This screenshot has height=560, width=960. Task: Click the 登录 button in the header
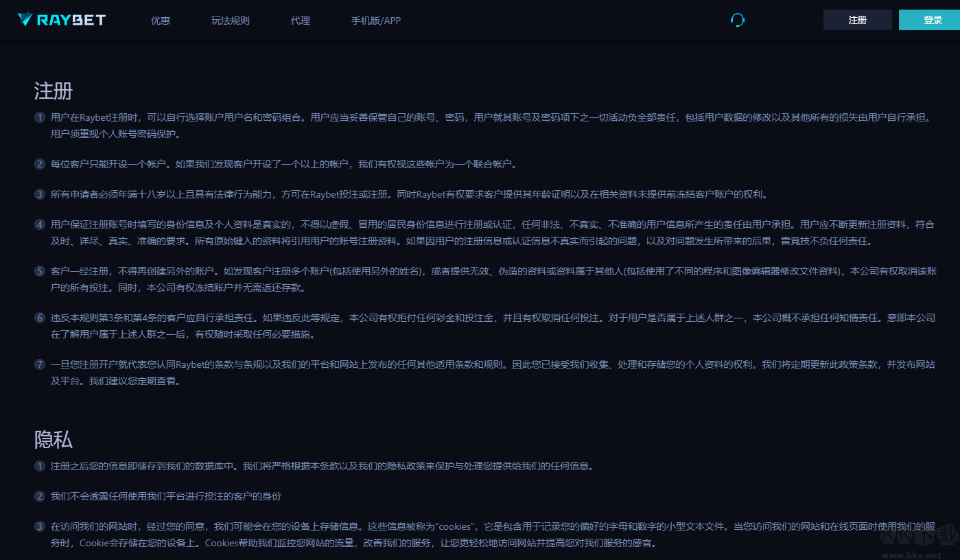point(930,20)
